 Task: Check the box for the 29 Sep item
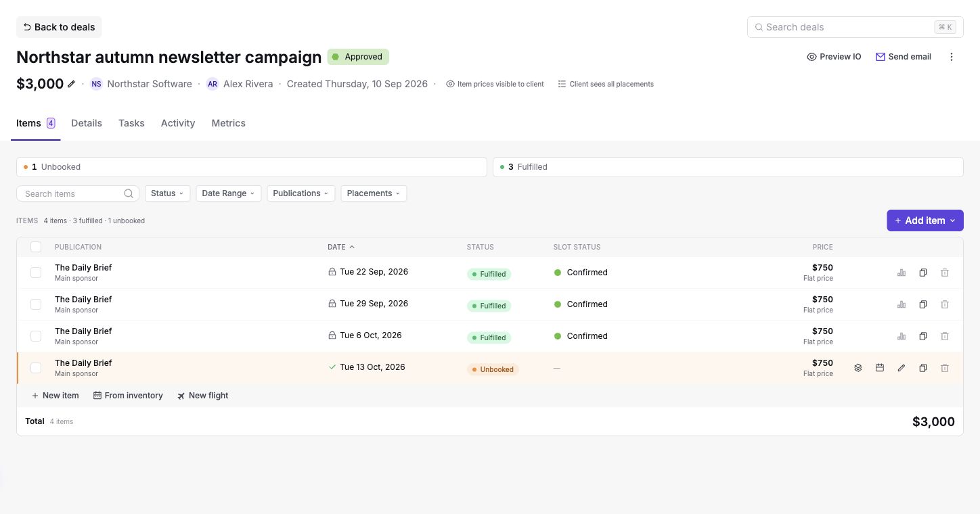point(36,304)
